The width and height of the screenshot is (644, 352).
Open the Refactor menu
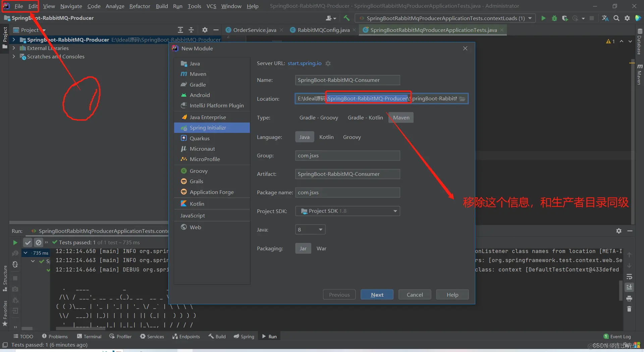pyautogui.click(x=140, y=6)
